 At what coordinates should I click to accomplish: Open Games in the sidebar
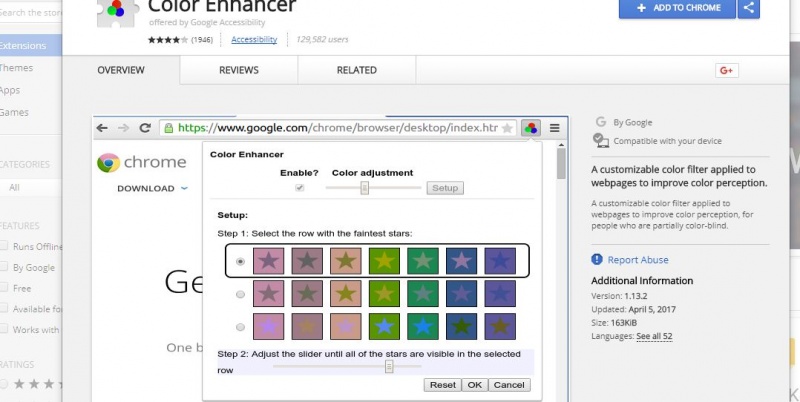click(14, 112)
